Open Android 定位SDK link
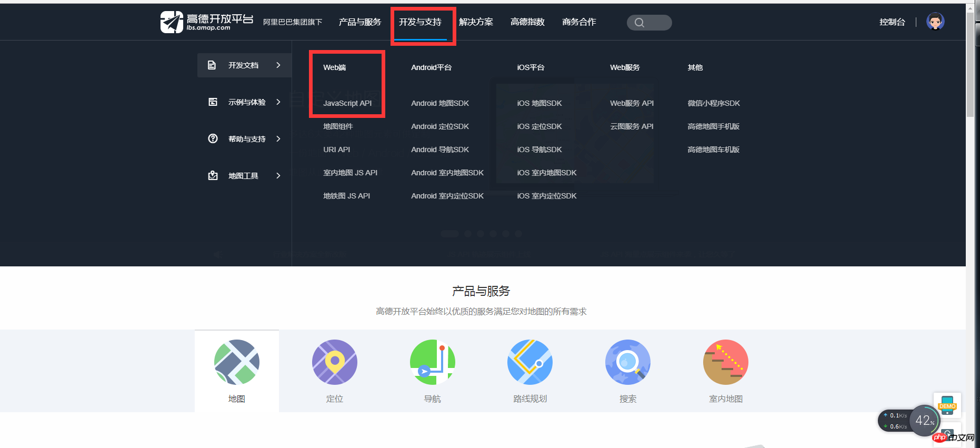 440,126
